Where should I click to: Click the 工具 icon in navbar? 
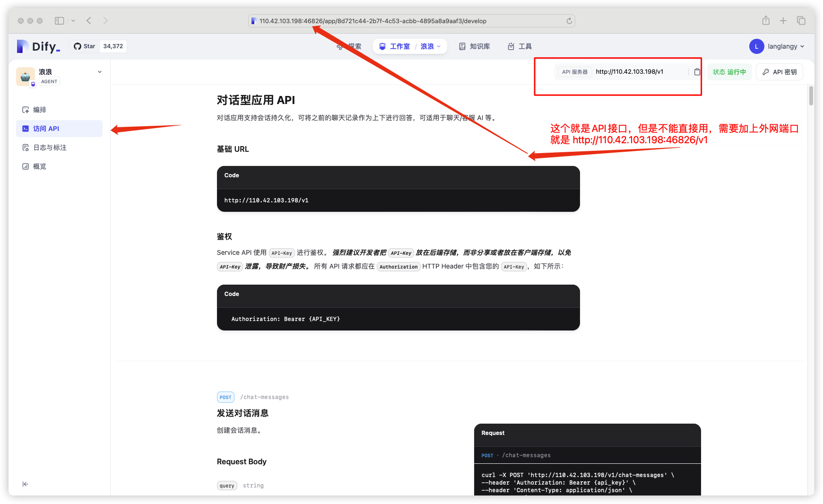pyautogui.click(x=511, y=46)
